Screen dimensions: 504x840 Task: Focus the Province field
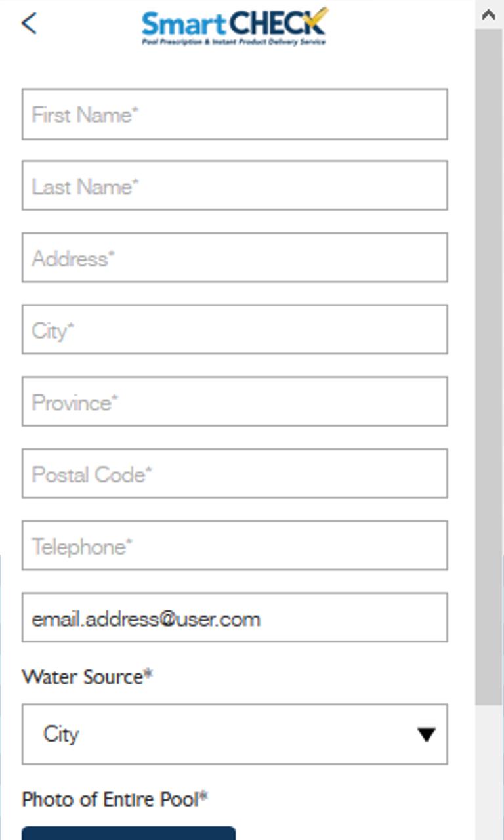tap(234, 402)
